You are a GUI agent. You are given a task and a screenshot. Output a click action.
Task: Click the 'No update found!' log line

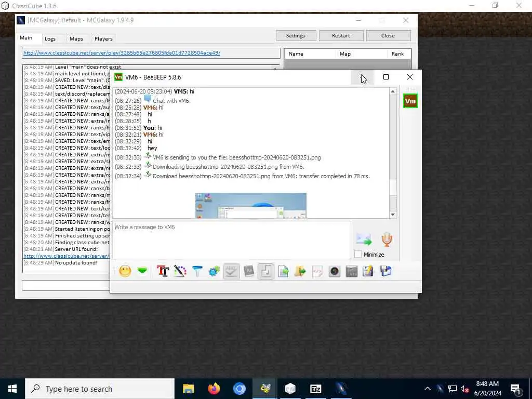click(60, 262)
